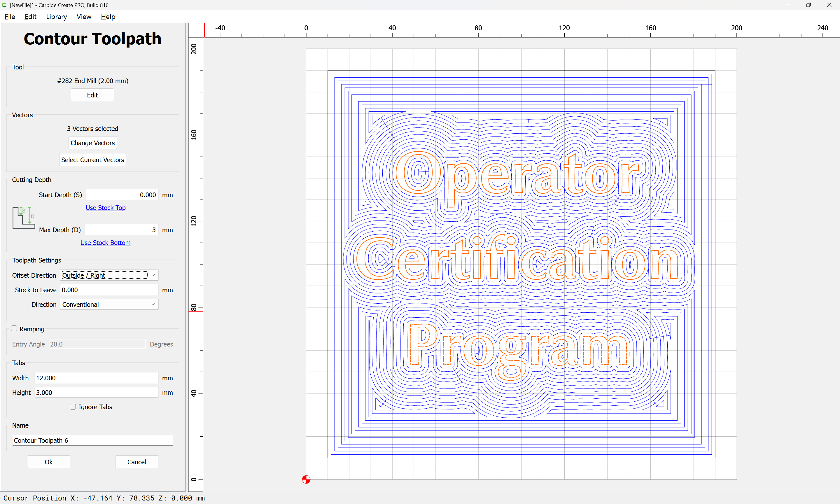The width and height of the screenshot is (840, 504).
Task: Click the Tabs Height field
Action: [97, 392]
